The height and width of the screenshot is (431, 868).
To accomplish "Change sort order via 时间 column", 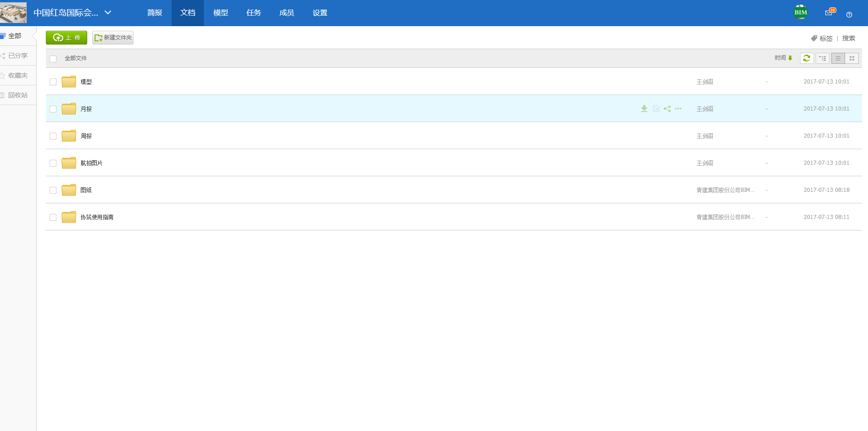I will 783,58.
